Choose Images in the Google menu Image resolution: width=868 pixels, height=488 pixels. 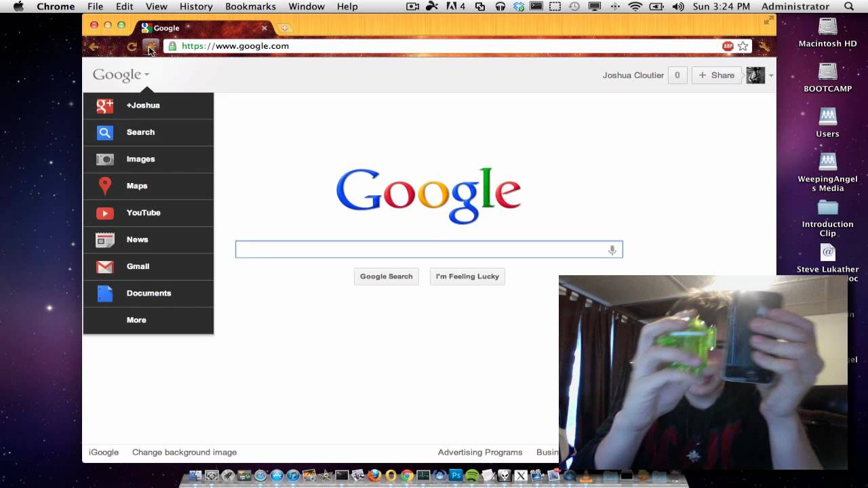(x=148, y=159)
